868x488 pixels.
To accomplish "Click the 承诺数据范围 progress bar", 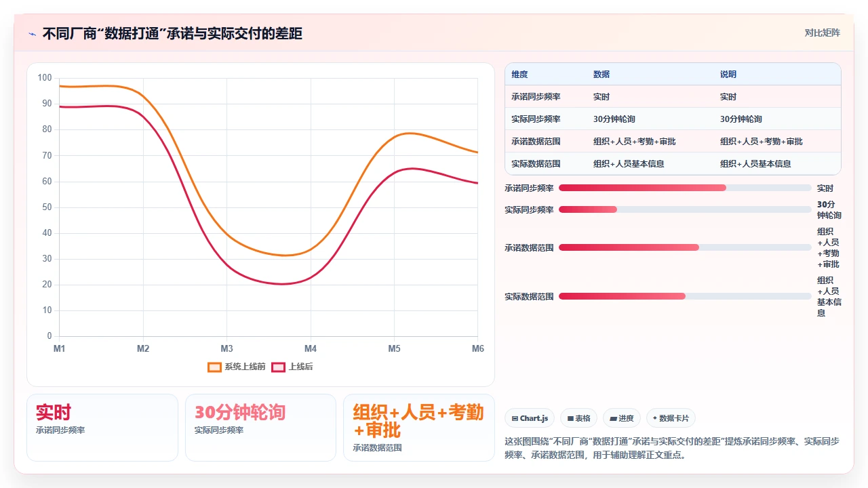I will 685,247.
